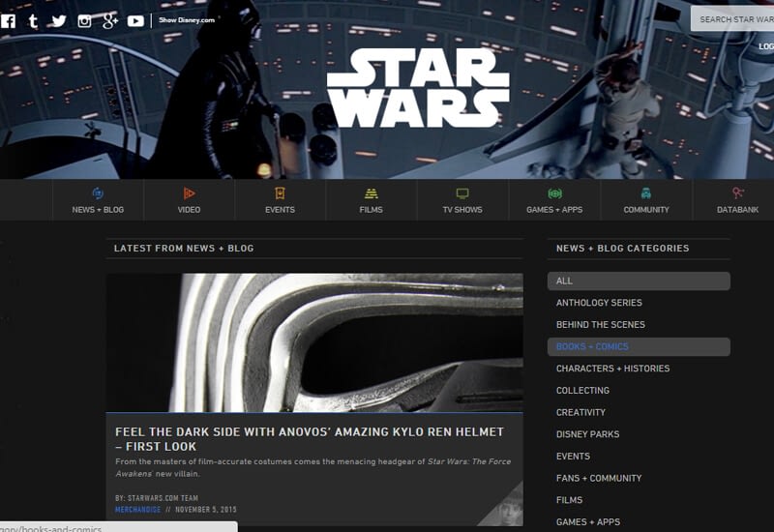774x532 pixels.
Task: Open the Tumblr social icon
Action: coord(33,20)
